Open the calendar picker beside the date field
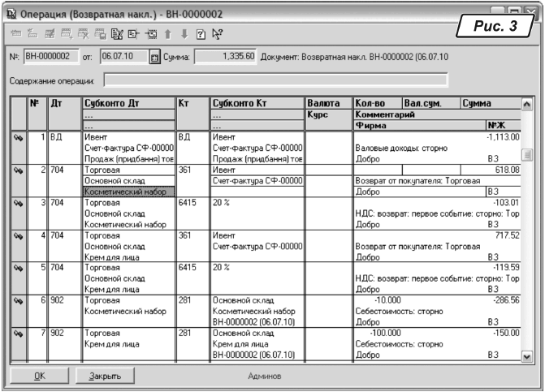This screenshot has width=545, height=392. tap(155, 58)
